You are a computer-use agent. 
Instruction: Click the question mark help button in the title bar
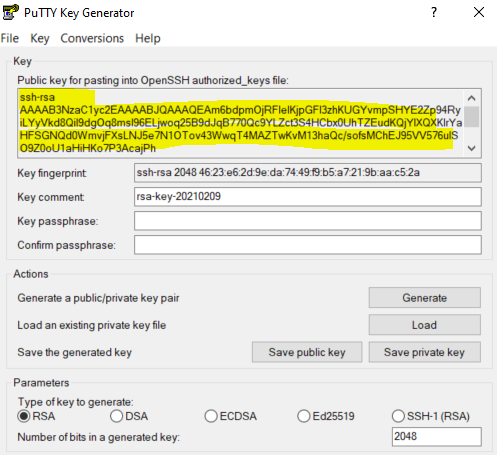[x=434, y=12]
